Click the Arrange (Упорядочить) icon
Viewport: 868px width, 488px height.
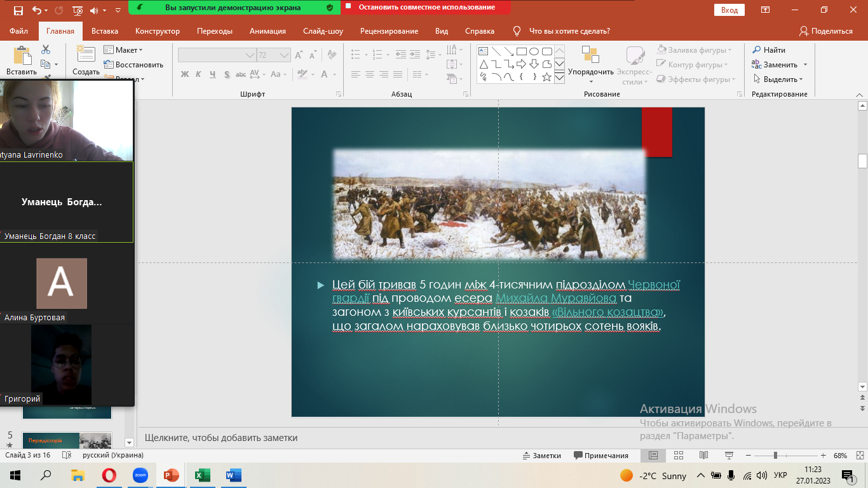(590, 55)
